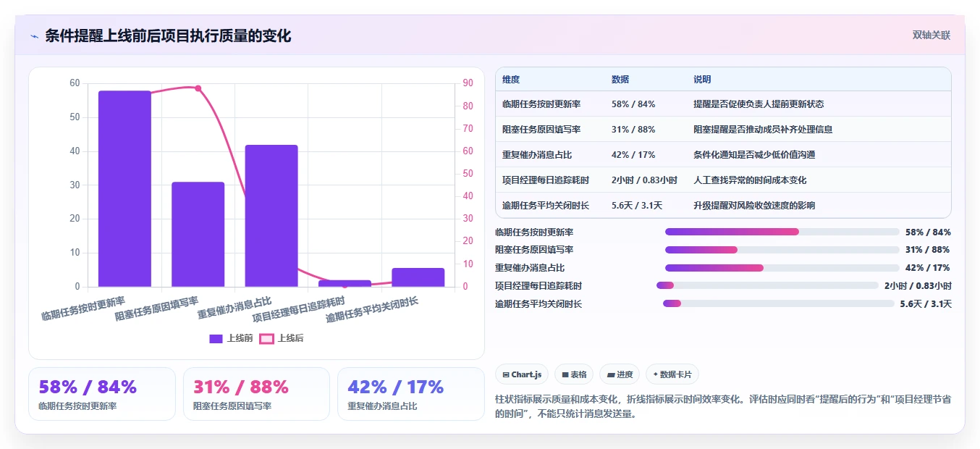Click x-axis label 重复催办消息占比 in chart
980x449 pixels.
click(x=235, y=309)
